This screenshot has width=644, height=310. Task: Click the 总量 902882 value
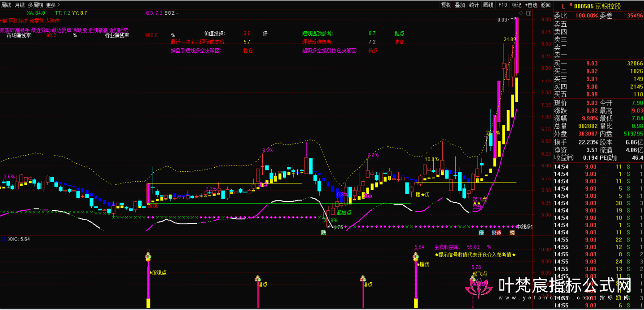[587, 126]
